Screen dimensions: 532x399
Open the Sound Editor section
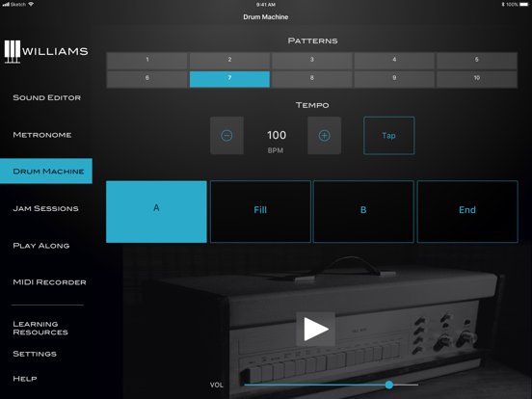(47, 97)
